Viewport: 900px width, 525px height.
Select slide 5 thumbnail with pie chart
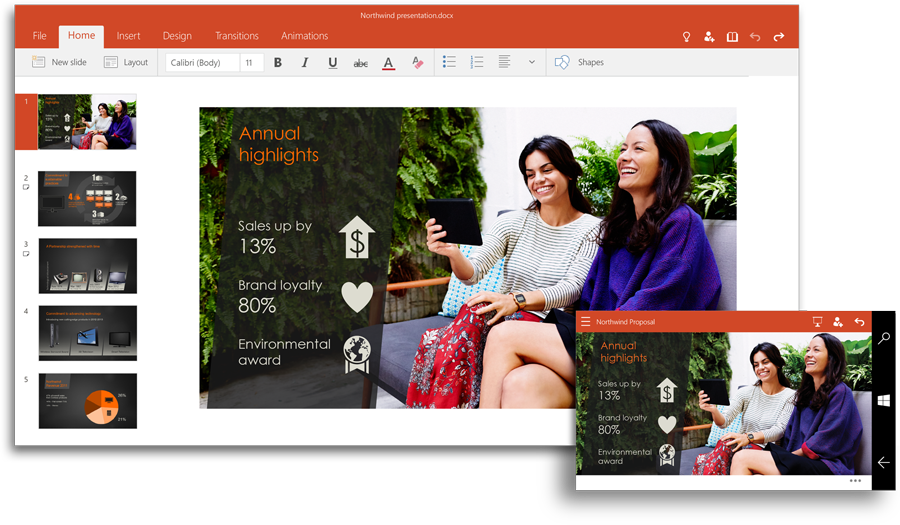(x=87, y=401)
